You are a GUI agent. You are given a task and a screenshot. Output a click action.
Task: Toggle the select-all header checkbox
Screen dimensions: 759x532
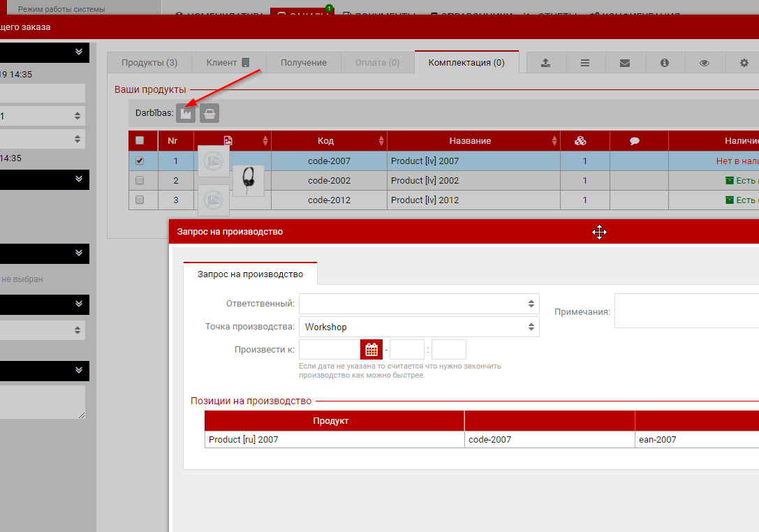point(140,140)
